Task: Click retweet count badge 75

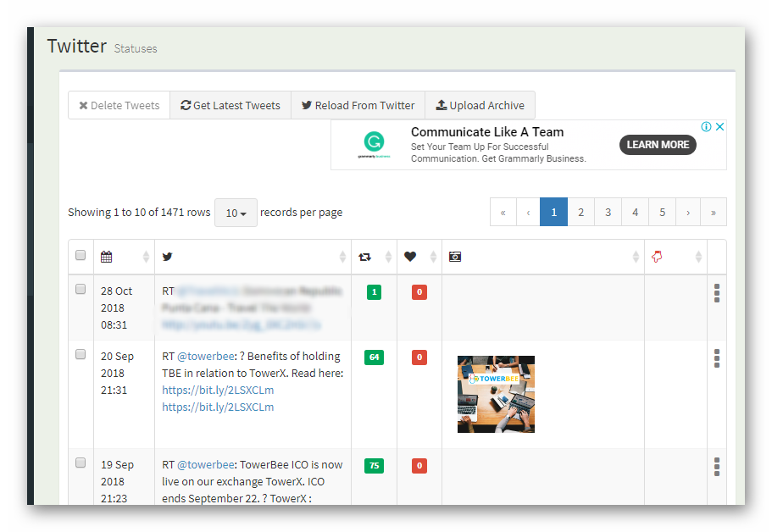Action: coord(375,466)
